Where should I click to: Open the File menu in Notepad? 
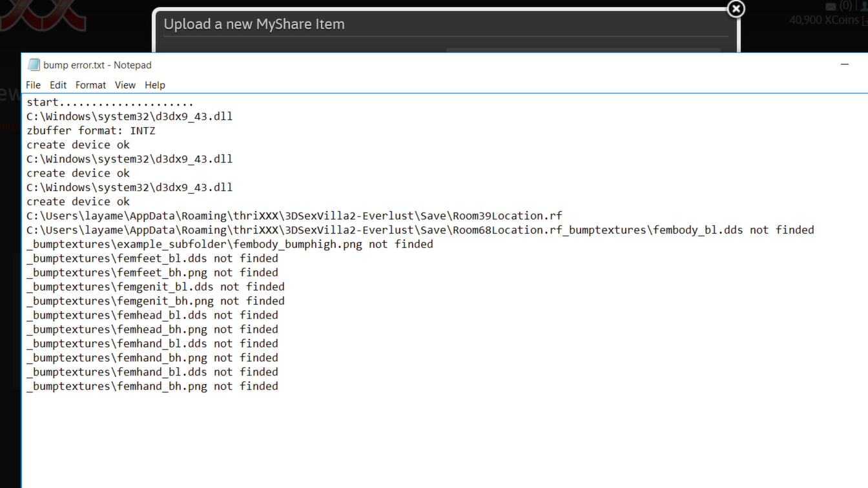33,85
